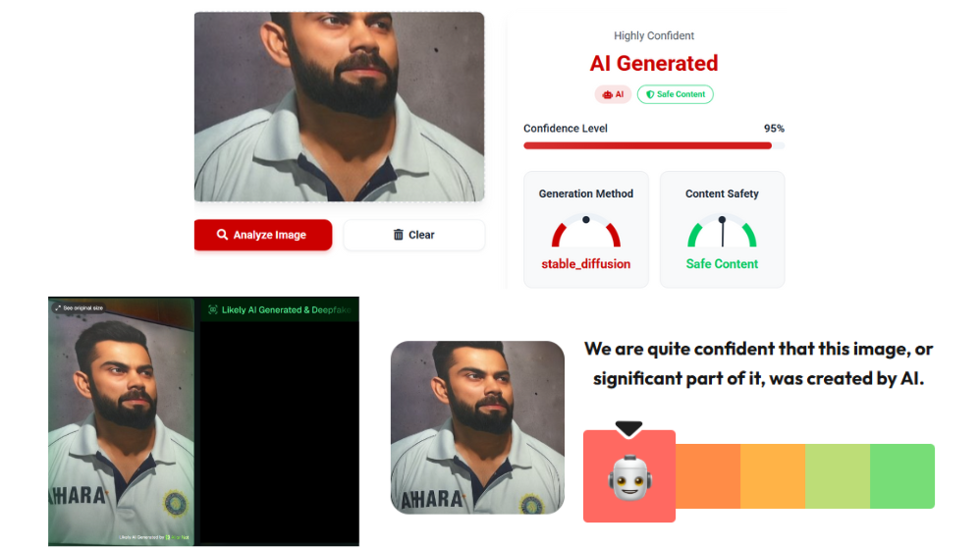The image size is (980, 550).
Task: Click the Analyze Image button
Action: point(263,235)
